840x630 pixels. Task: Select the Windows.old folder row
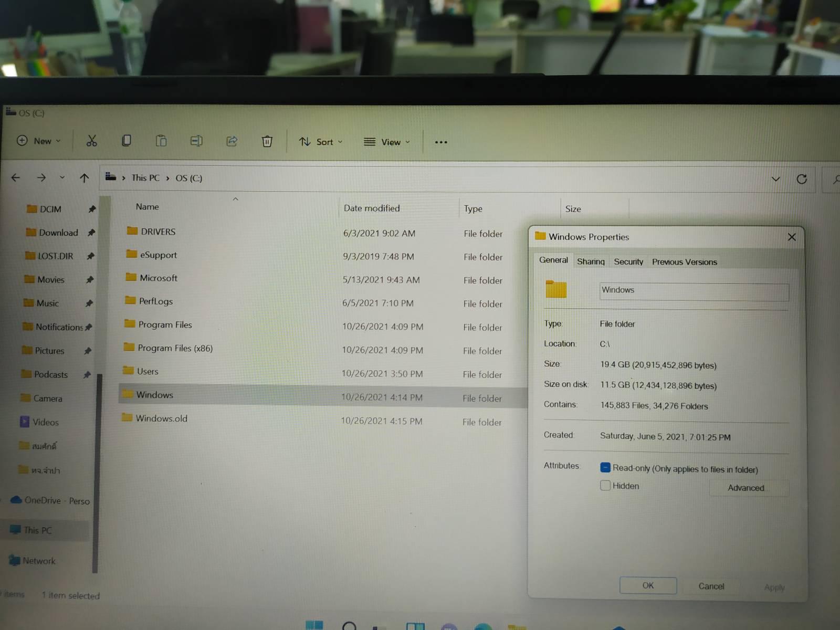click(x=322, y=419)
